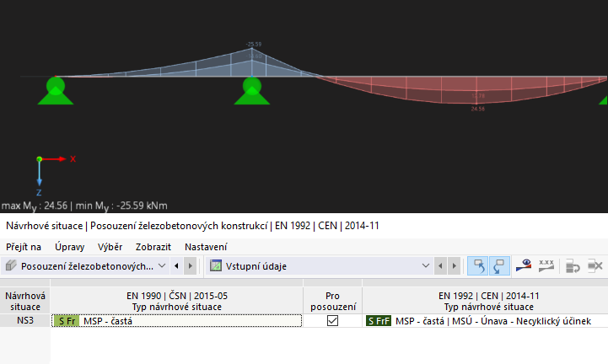The height and width of the screenshot is (364, 608).
Task: Click the 24.56 moment value label
Action: click(x=477, y=109)
